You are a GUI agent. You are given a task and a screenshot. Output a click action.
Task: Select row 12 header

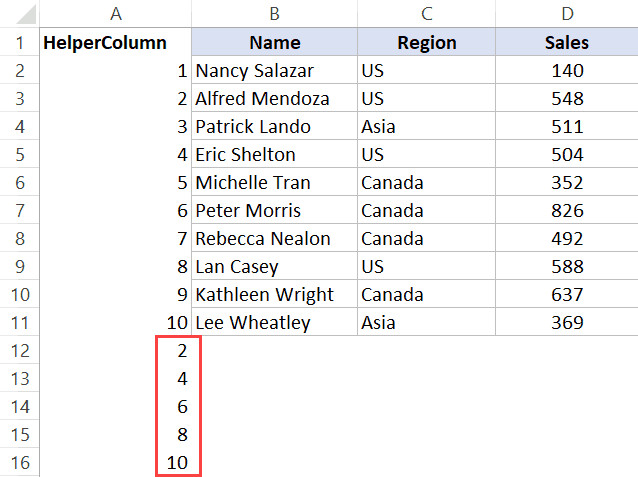click(x=18, y=351)
